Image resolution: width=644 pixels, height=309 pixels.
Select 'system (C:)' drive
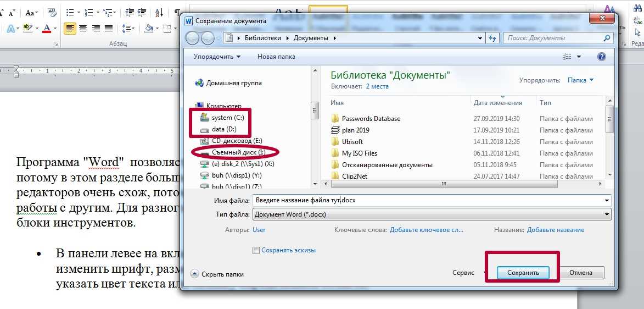[x=222, y=118]
